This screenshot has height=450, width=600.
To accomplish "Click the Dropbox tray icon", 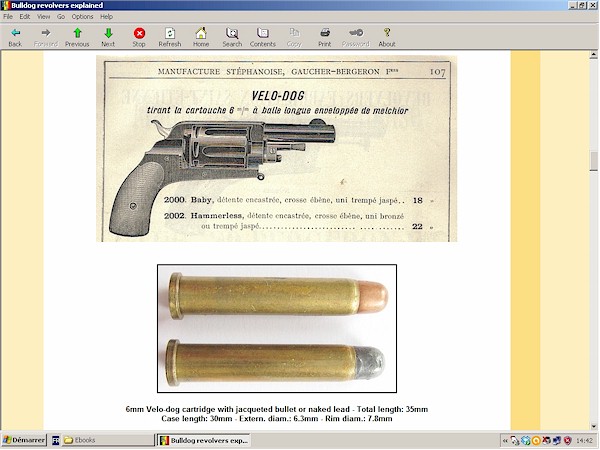I will 526,441.
